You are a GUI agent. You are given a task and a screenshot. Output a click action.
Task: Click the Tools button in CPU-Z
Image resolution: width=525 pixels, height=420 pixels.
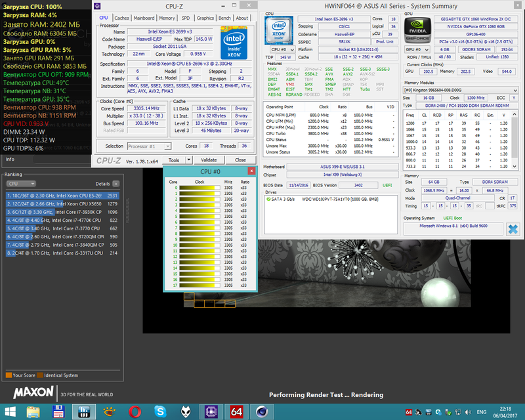pos(174,159)
